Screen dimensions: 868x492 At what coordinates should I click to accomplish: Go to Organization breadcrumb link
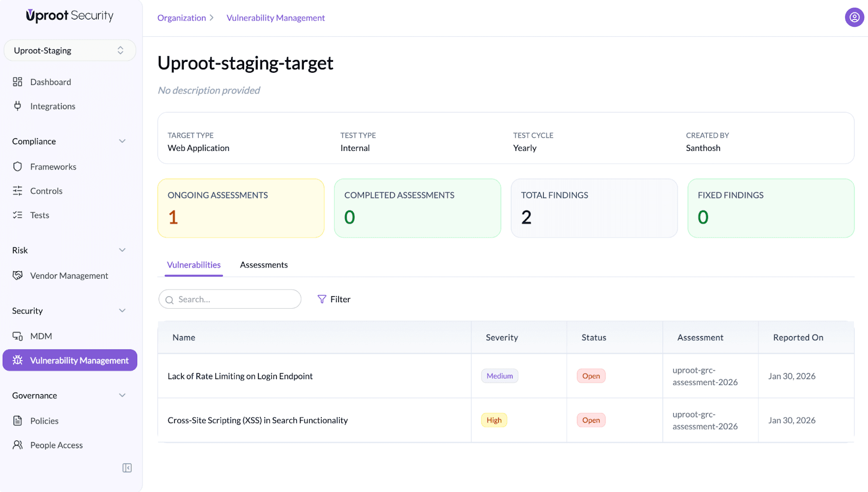click(x=182, y=18)
